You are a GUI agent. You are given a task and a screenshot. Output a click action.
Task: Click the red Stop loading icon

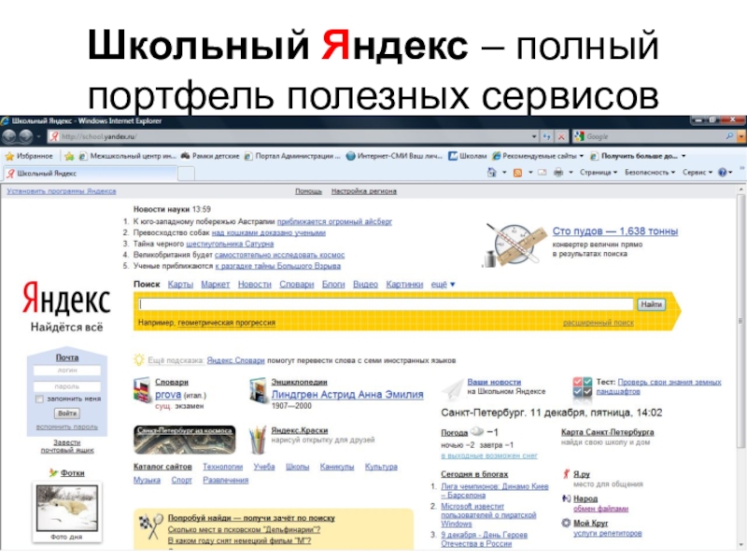[x=562, y=136]
